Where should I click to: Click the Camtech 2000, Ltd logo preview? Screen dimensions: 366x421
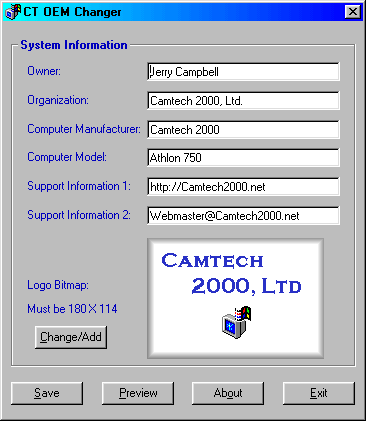tap(235, 298)
